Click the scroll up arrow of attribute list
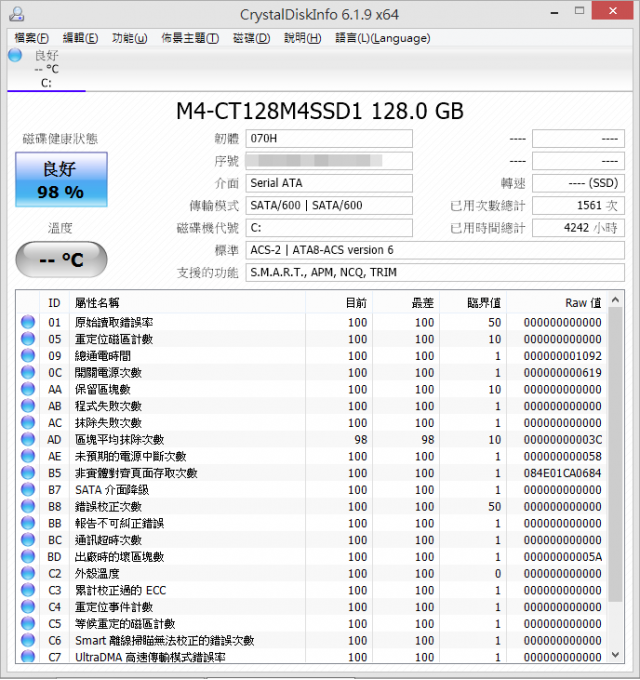The width and height of the screenshot is (640, 680). click(x=615, y=300)
